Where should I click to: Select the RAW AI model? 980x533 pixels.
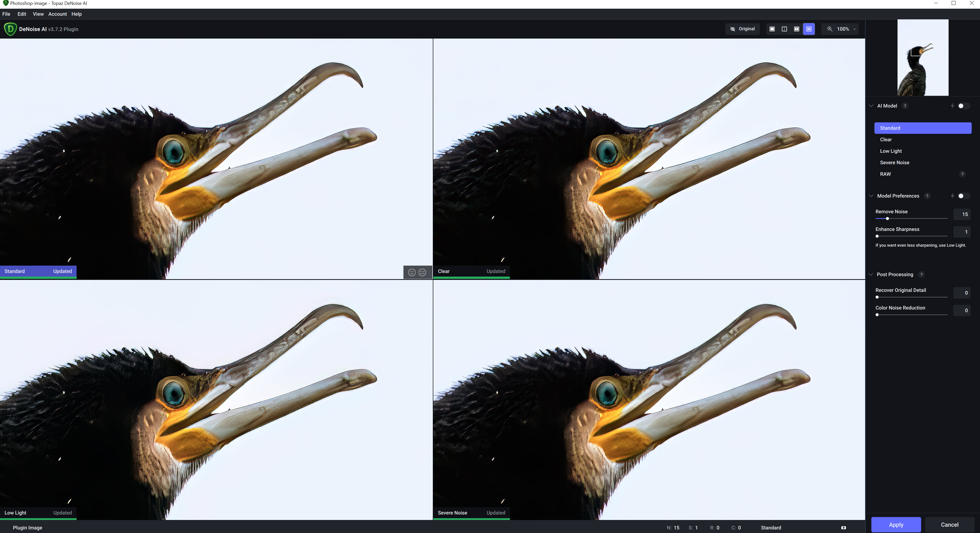click(x=923, y=174)
